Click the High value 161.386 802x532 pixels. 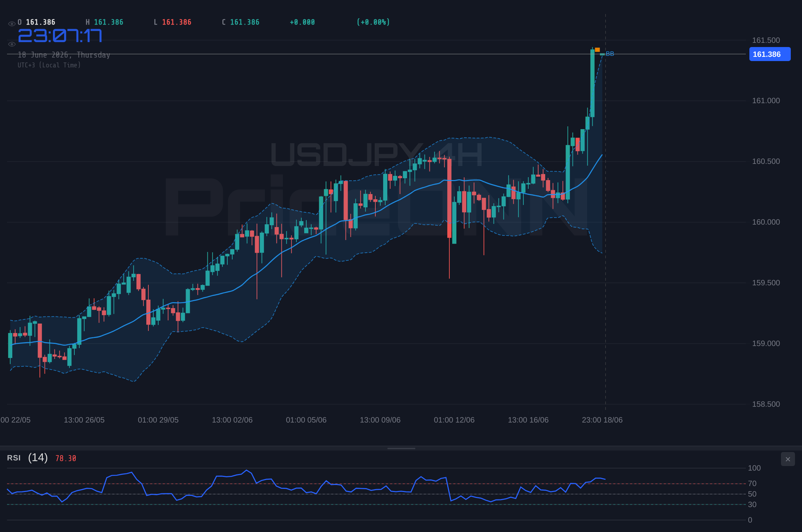click(109, 22)
